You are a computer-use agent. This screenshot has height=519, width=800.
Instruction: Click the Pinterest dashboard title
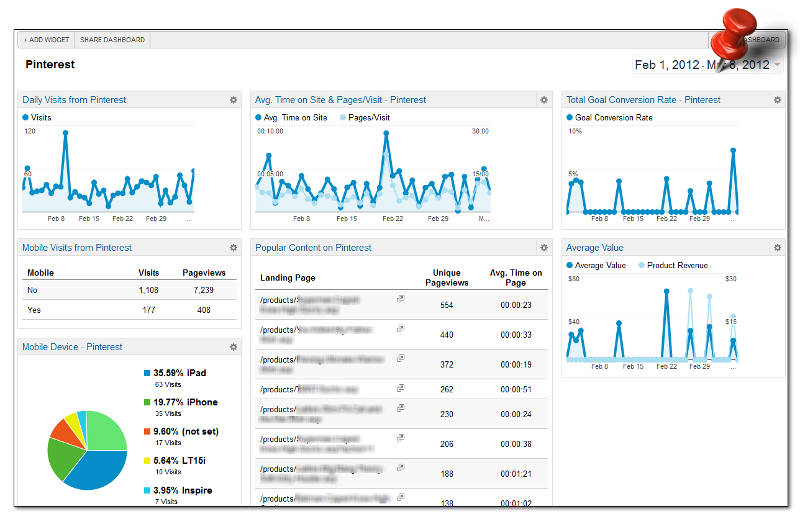[x=50, y=64]
